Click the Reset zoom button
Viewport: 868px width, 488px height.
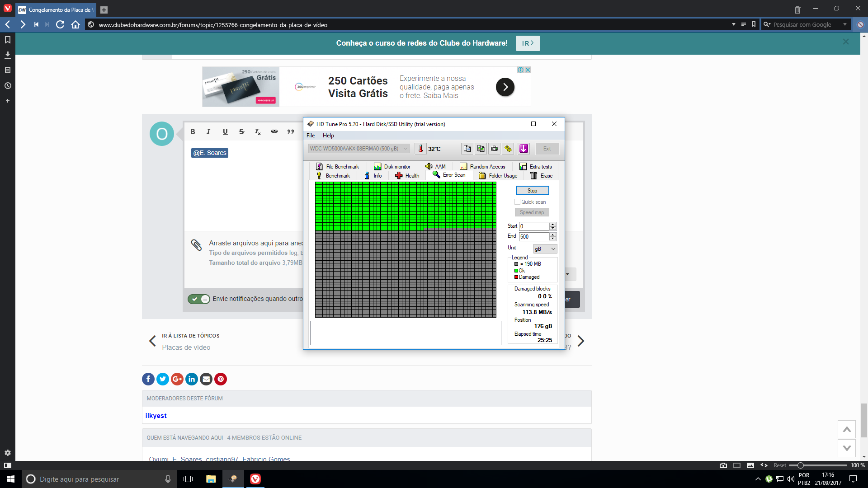coord(780,465)
